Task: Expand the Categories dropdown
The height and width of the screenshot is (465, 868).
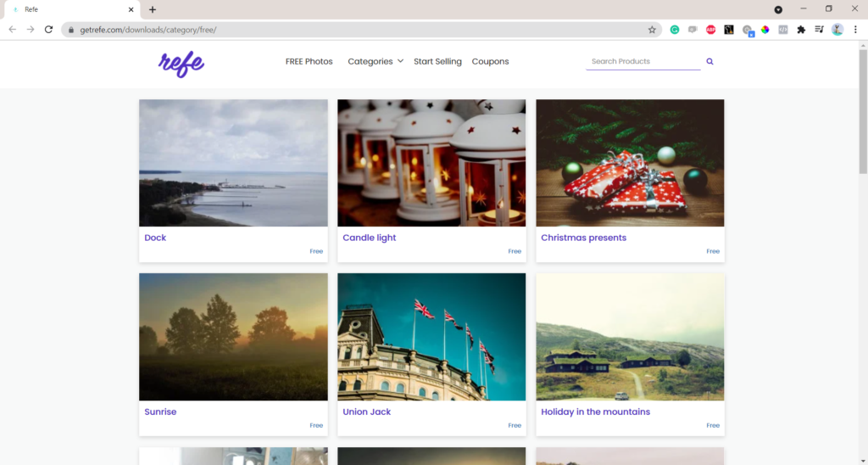Action: point(376,62)
